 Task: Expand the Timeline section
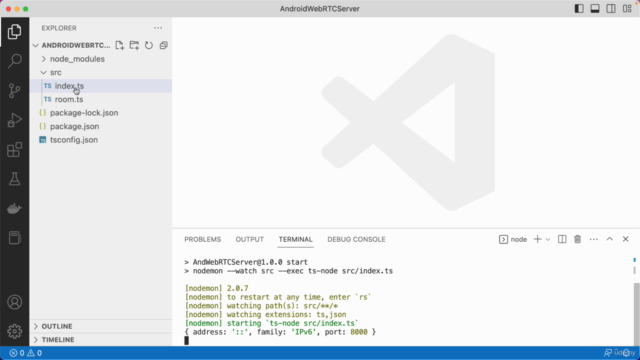(101, 340)
